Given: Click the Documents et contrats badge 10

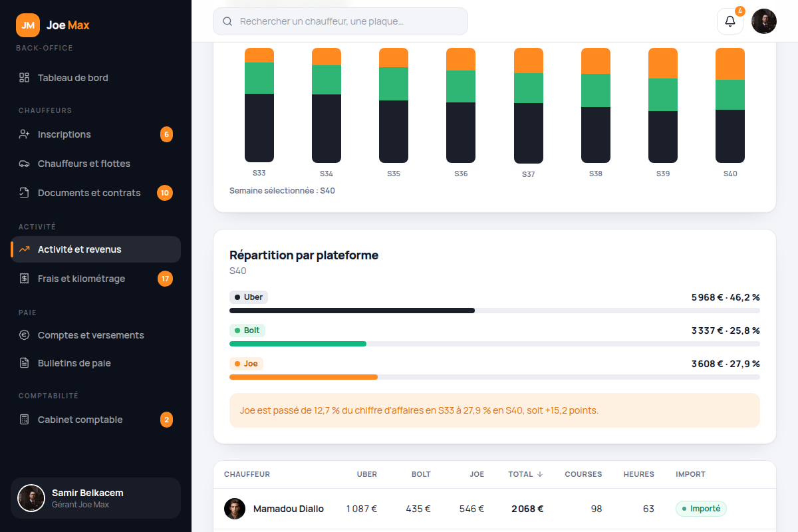Looking at the screenshot, I should pos(165,193).
